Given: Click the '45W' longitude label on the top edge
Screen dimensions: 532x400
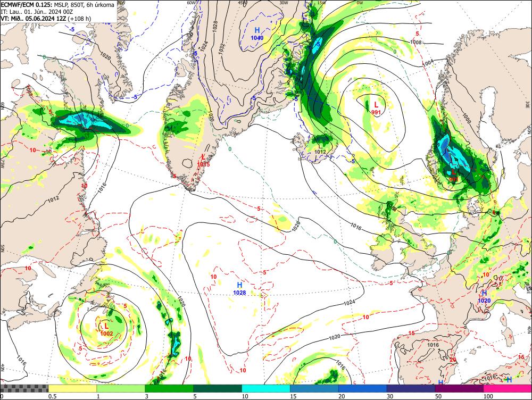Looking at the screenshot, I should 243,2.
